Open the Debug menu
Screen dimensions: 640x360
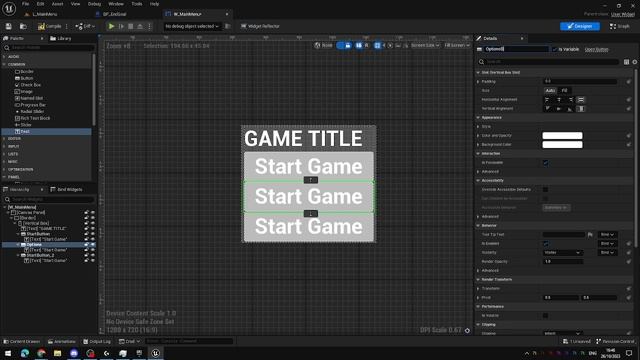tap(94, 4)
